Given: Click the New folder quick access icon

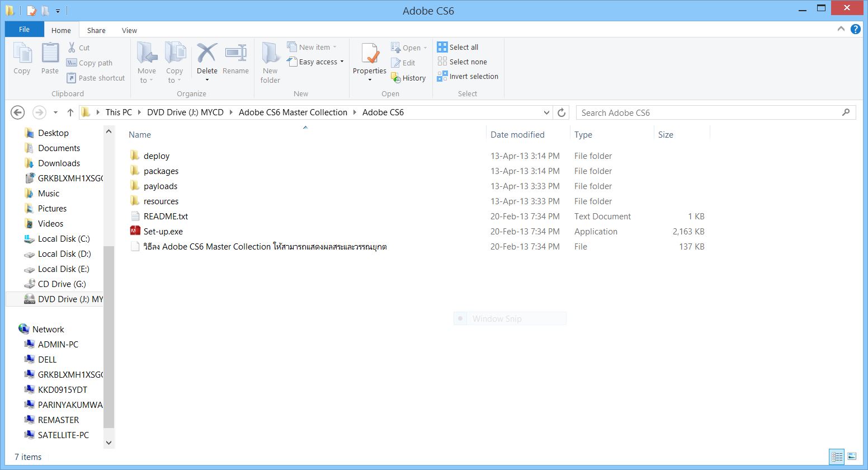Looking at the screenshot, I should tap(45, 11).
